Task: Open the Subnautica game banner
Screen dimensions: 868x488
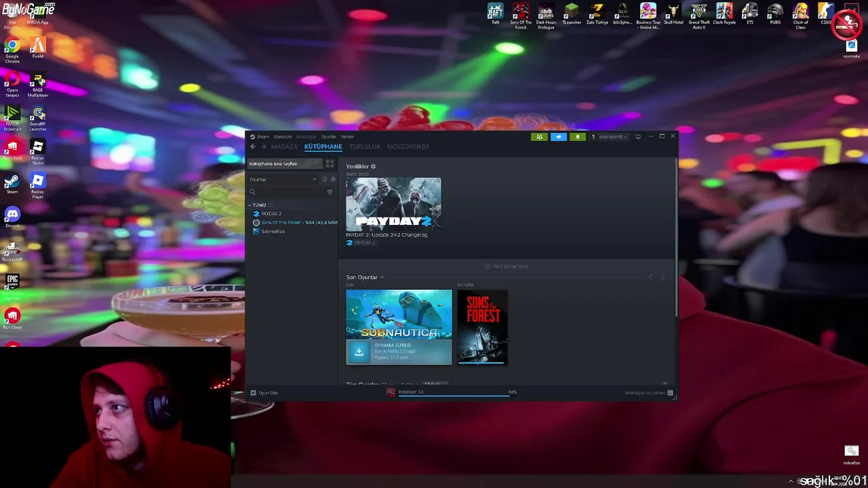Action: tap(399, 314)
